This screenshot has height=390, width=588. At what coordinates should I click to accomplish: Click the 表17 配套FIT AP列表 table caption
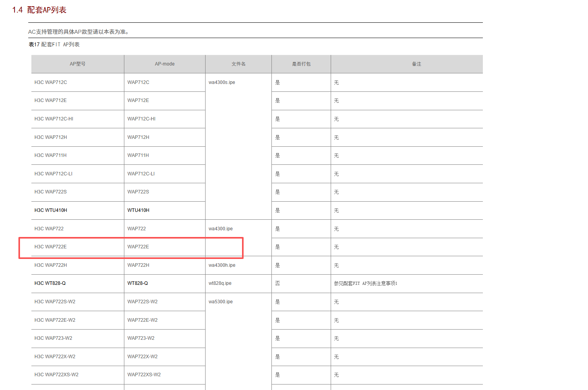click(x=54, y=44)
